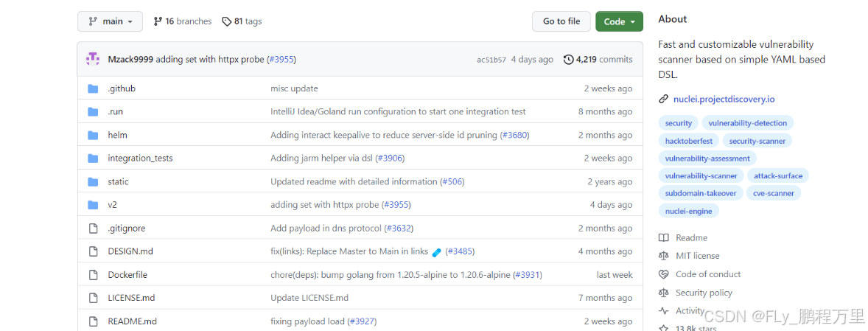Open the .gitignore file
The width and height of the screenshot is (868, 331).
(126, 228)
